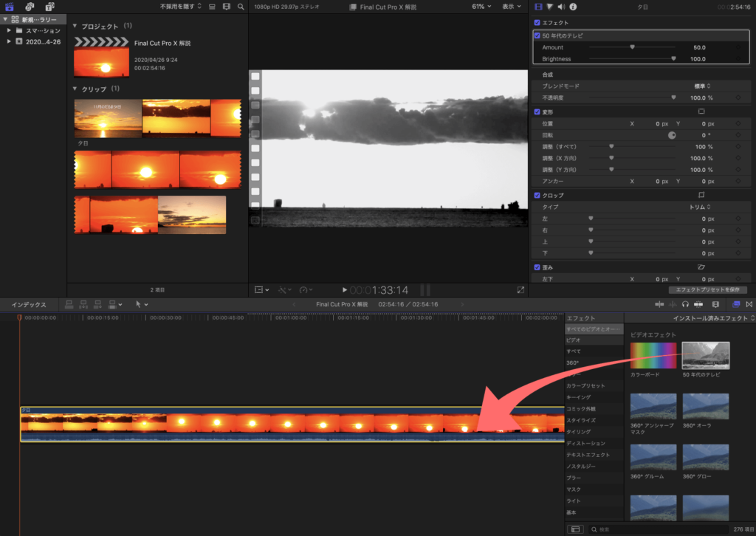Click the effects 検索 search field
The image size is (756, 536).
pyautogui.click(x=658, y=529)
